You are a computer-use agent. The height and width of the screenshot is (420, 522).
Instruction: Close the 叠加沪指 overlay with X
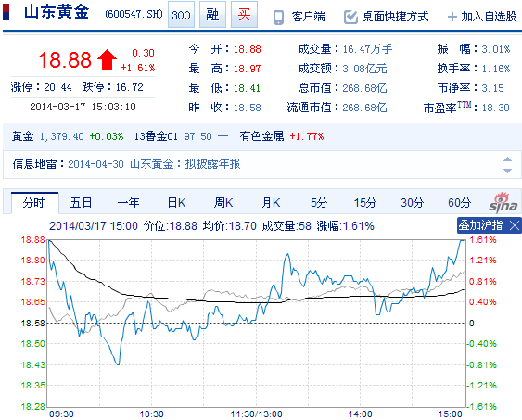click(515, 226)
